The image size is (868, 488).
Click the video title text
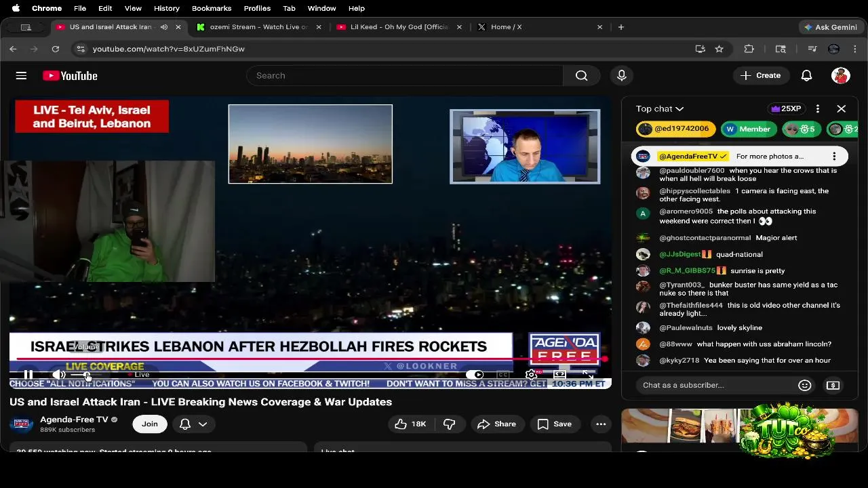[x=201, y=402]
